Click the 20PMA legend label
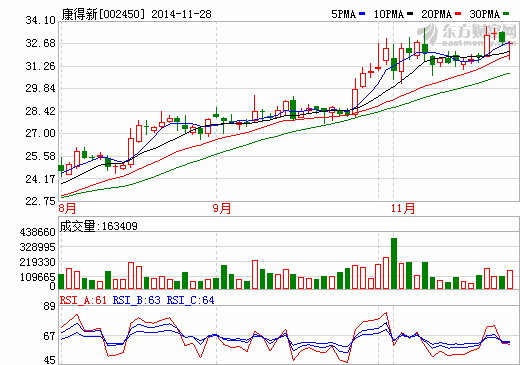The width and height of the screenshot is (520, 365). (437, 14)
